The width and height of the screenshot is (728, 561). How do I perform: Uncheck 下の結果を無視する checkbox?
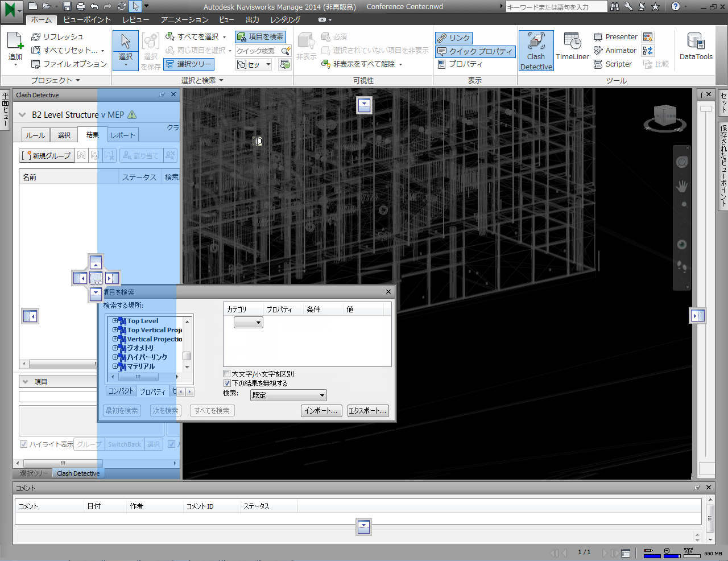coord(227,383)
